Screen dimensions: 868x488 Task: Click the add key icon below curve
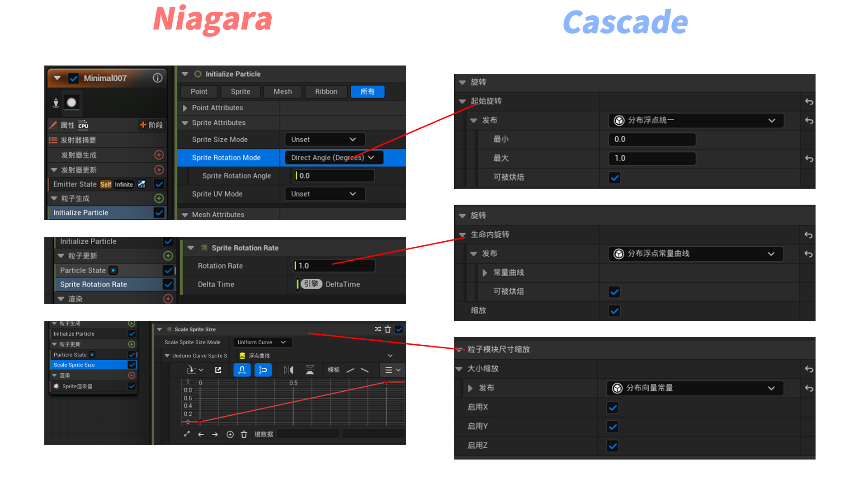pyautogui.click(x=230, y=434)
